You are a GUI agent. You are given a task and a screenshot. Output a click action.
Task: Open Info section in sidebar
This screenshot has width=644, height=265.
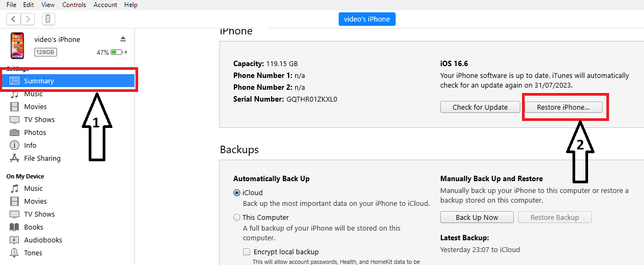pyautogui.click(x=30, y=145)
